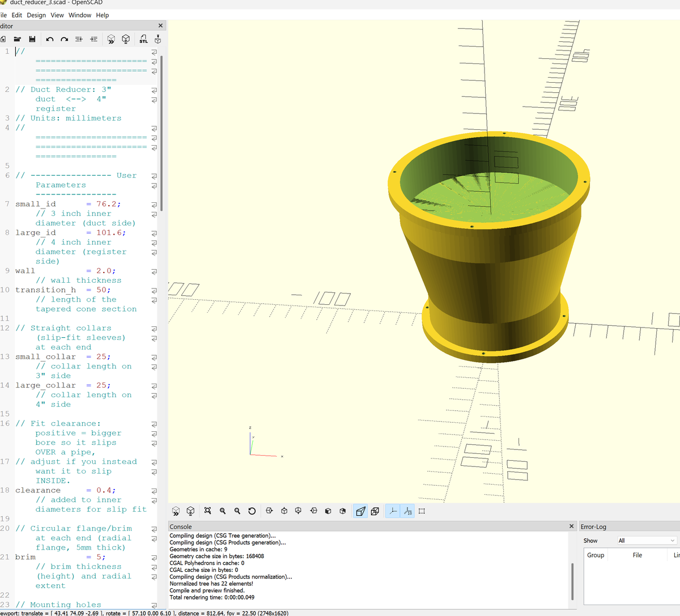Click the clearance value 0.4

(104, 491)
